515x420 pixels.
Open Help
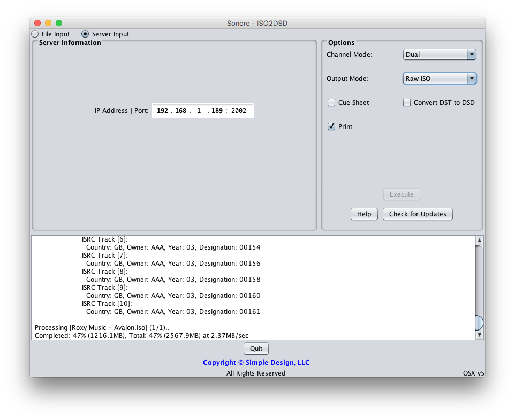[364, 214]
